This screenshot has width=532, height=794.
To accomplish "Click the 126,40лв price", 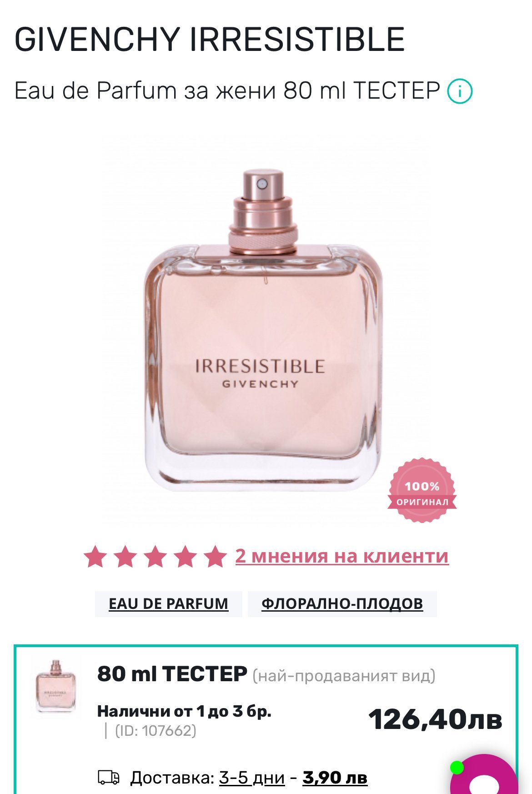I will click(435, 719).
